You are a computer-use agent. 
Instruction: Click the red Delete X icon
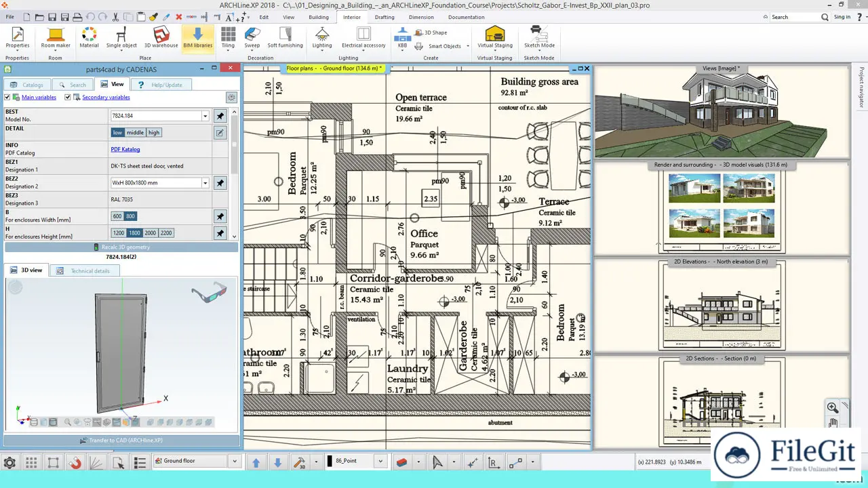[x=179, y=16]
